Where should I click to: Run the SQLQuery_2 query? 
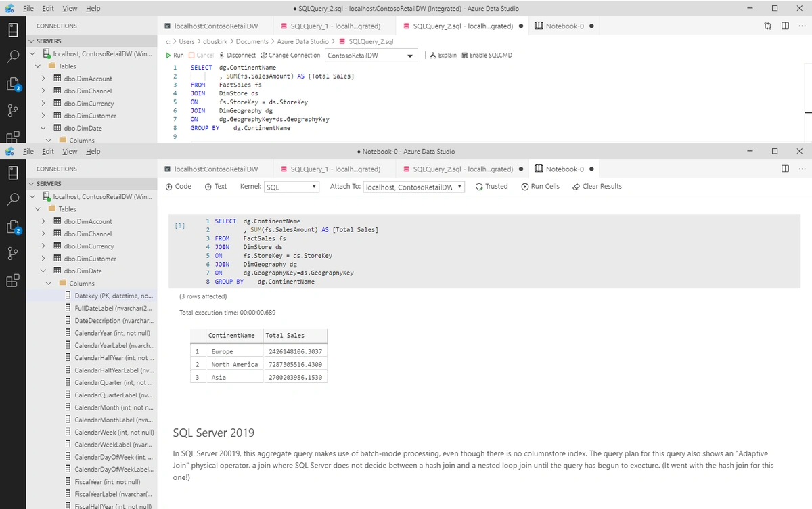click(175, 55)
